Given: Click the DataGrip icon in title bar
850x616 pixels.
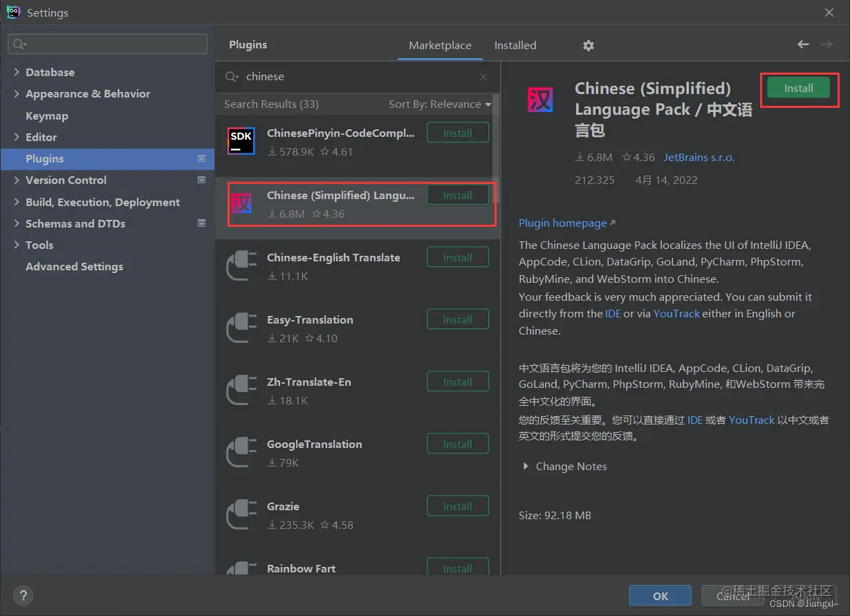Looking at the screenshot, I should [13, 12].
